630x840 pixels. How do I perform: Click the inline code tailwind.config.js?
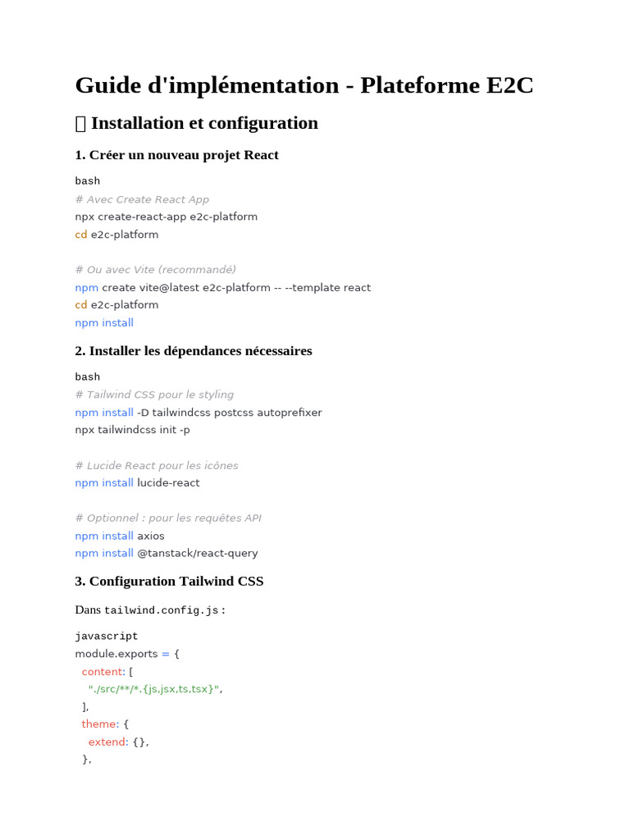pyautogui.click(x=162, y=610)
